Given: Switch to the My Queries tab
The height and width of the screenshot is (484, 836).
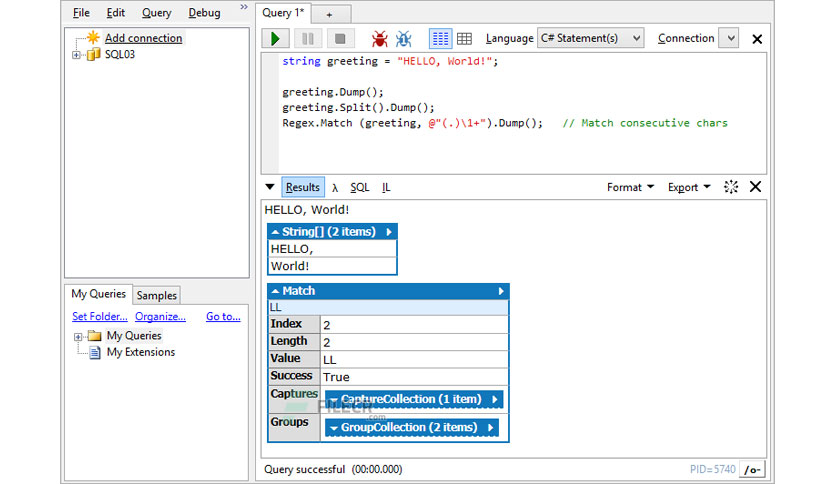Looking at the screenshot, I should 99,294.
